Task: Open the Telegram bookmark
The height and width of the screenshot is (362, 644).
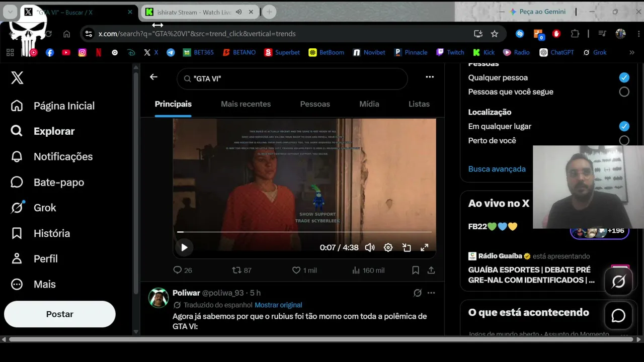Action: (x=171, y=52)
